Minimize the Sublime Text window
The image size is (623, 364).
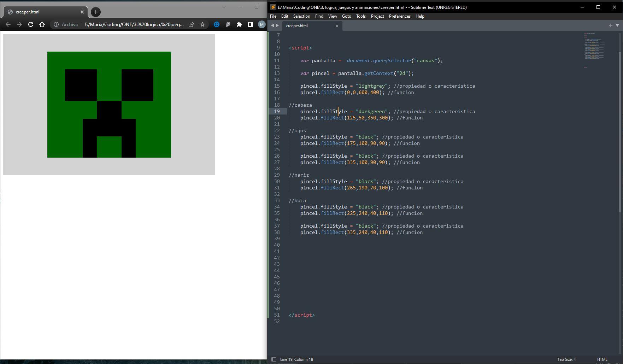pyautogui.click(x=582, y=7)
